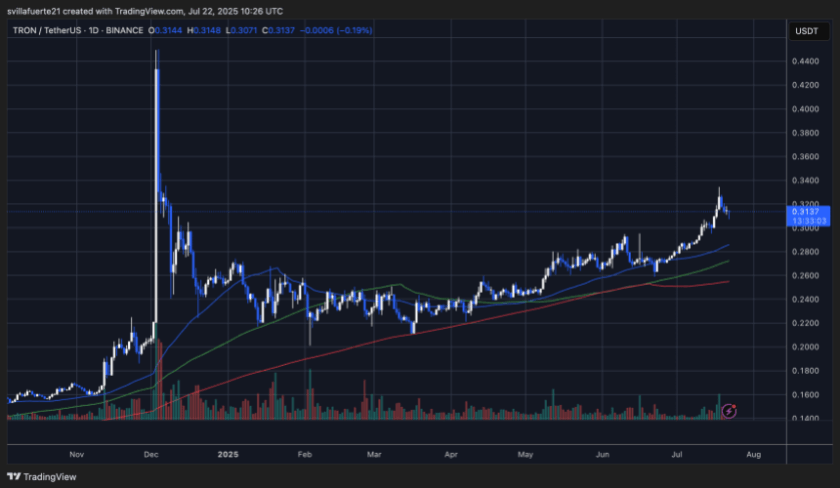Click the Nov label on time axis
This screenshot has height=488, width=840.
click(76, 453)
